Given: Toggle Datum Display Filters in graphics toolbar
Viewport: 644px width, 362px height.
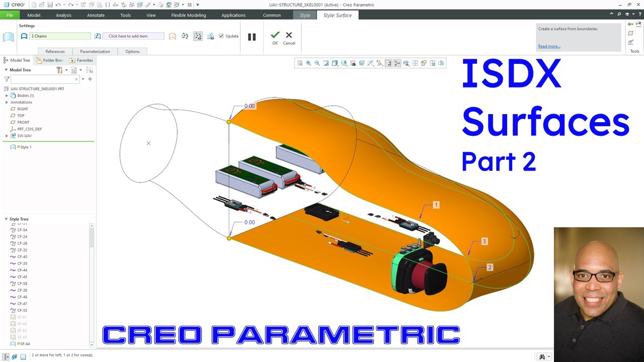Looking at the screenshot, I should 379,63.
